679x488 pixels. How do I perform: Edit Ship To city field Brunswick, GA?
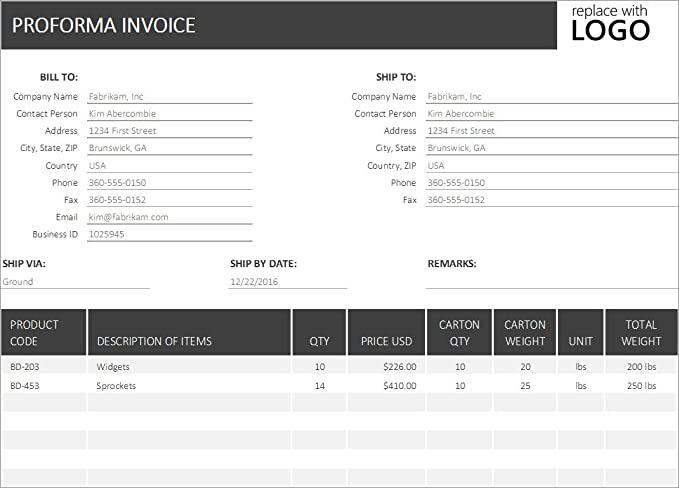click(552, 148)
